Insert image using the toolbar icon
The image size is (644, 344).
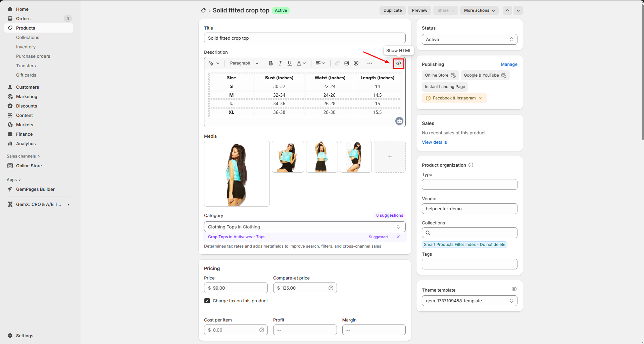347,63
